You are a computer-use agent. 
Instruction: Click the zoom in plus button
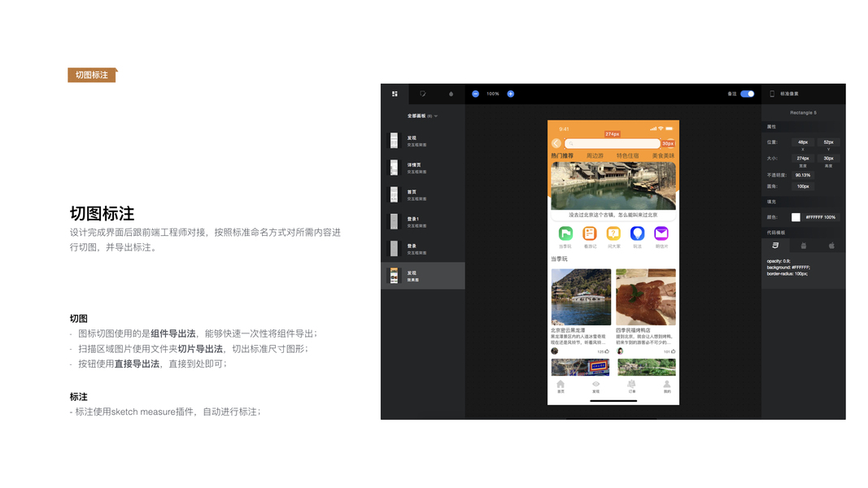[x=510, y=94]
